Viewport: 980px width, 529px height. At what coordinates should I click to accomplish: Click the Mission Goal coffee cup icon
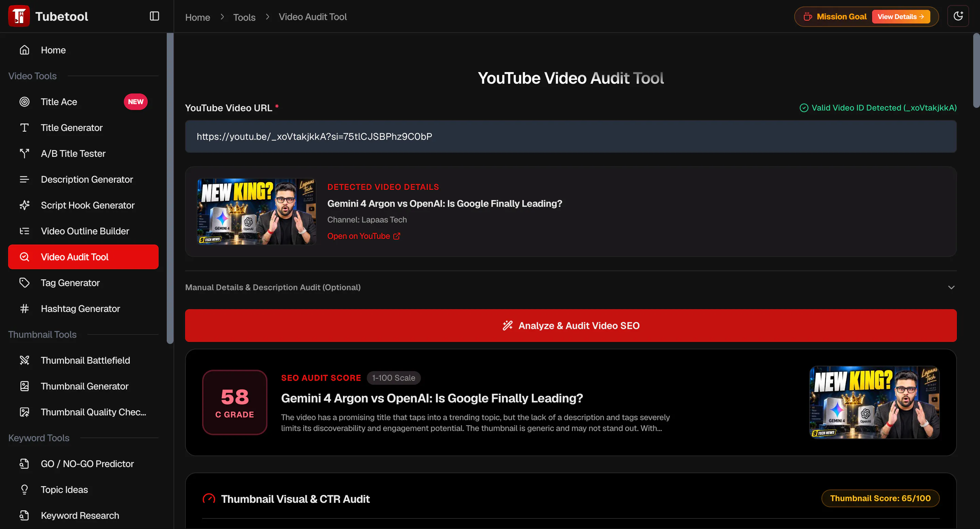click(x=807, y=17)
